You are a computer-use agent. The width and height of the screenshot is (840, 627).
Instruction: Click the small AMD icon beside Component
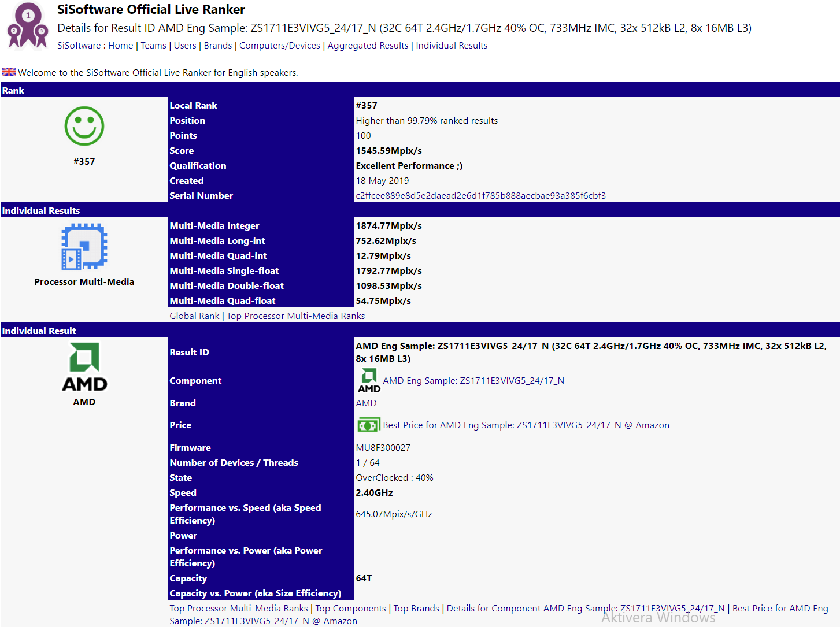tap(369, 381)
